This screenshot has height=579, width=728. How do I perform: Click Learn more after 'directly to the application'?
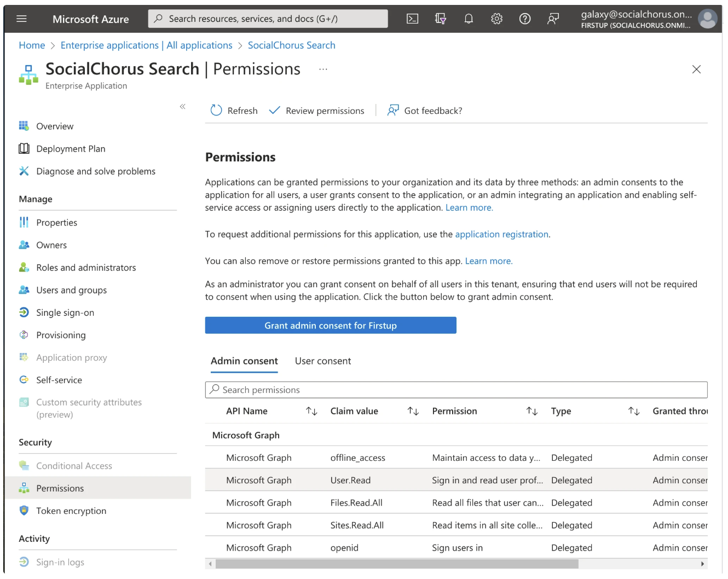[469, 208]
